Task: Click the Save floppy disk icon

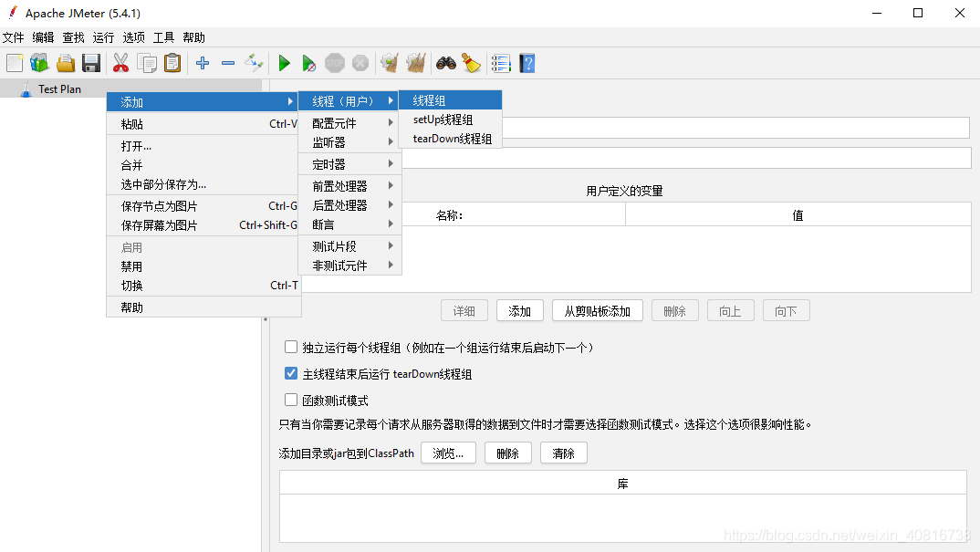Action: [x=91, y=63]
